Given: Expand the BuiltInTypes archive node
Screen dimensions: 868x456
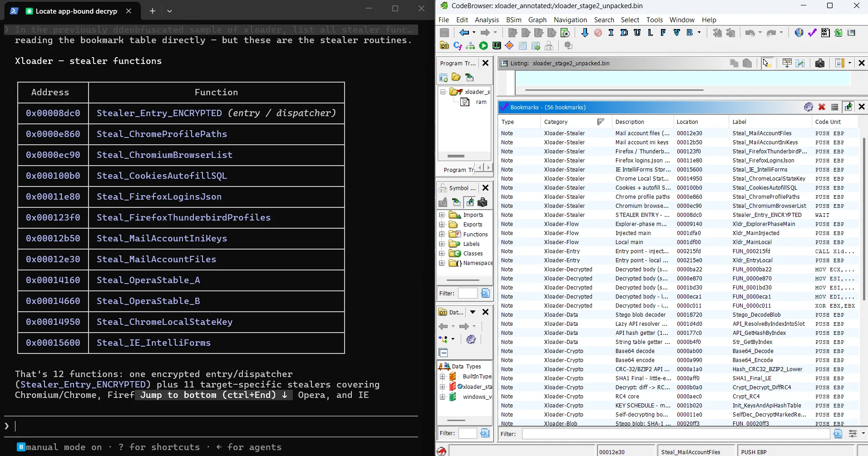Looking at the screenshot, I should [x=443, y=376].
